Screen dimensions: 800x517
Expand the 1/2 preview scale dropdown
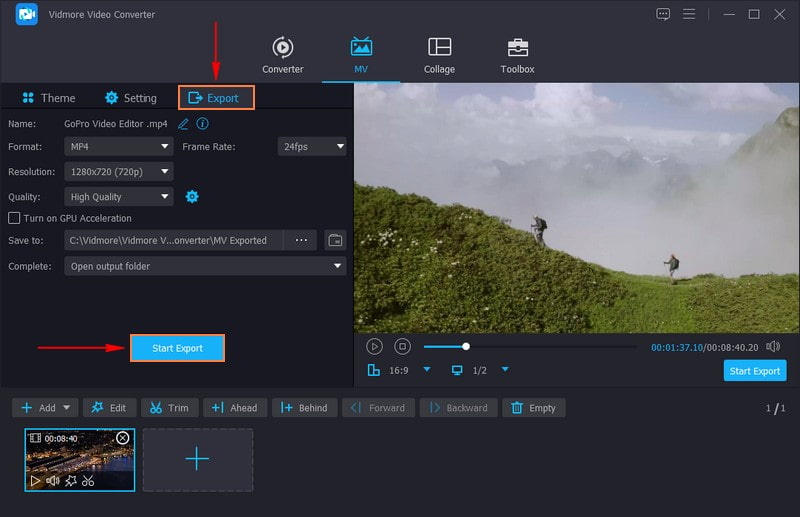[x=505, y=370]
